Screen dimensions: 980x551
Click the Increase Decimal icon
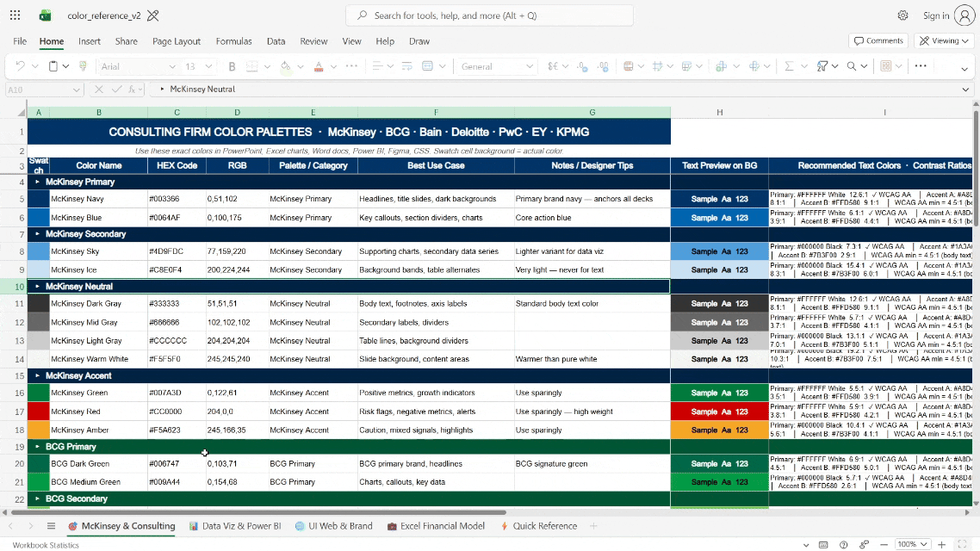603,66
